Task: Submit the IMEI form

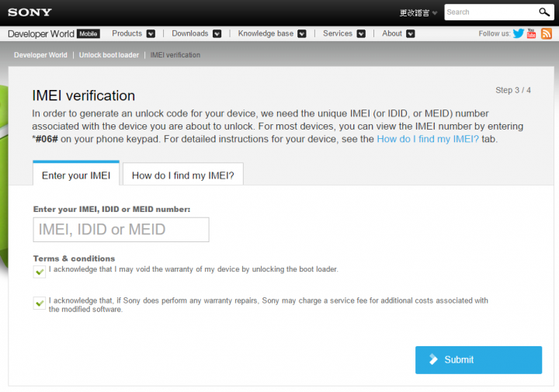Action: tap(478, 360)
